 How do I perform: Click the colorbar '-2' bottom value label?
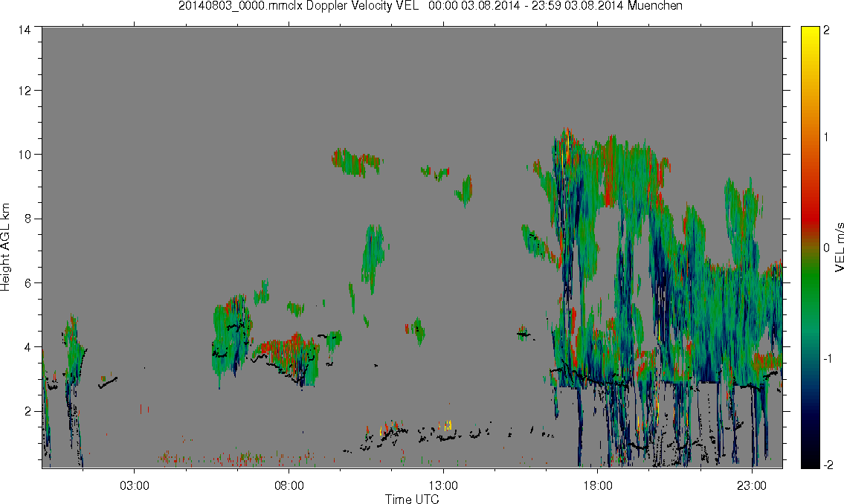[x=827, y=464]
